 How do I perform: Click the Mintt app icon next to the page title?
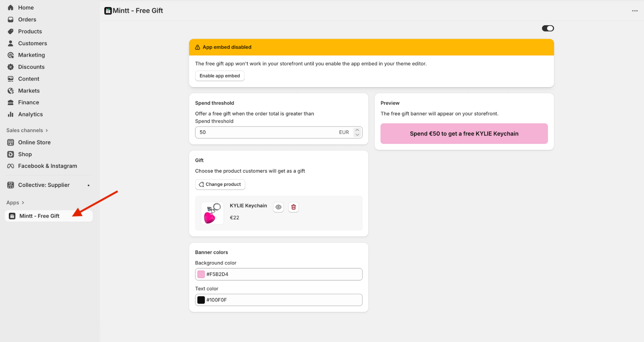point(108,10)
